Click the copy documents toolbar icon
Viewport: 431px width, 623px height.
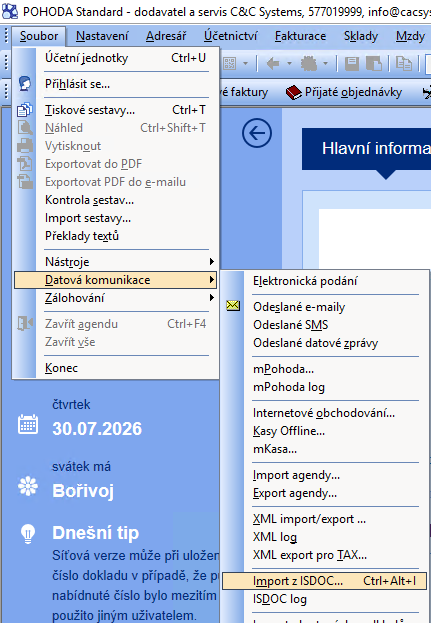[404, 63]
